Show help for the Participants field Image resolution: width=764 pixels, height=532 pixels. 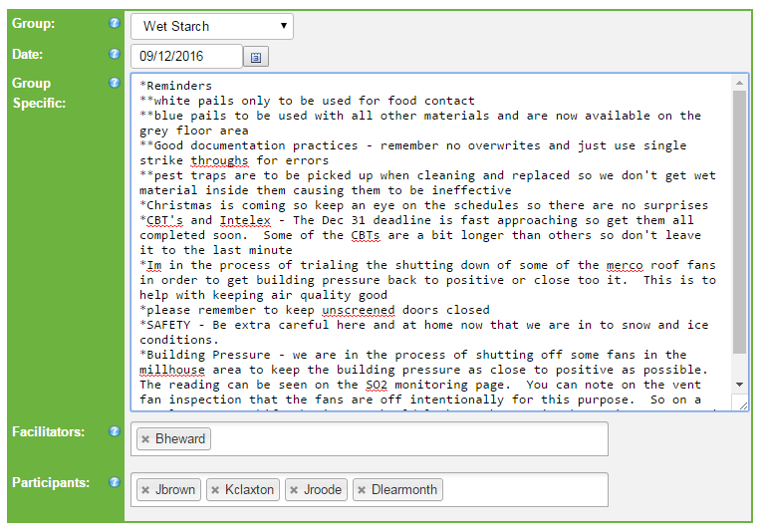(115, 482)
